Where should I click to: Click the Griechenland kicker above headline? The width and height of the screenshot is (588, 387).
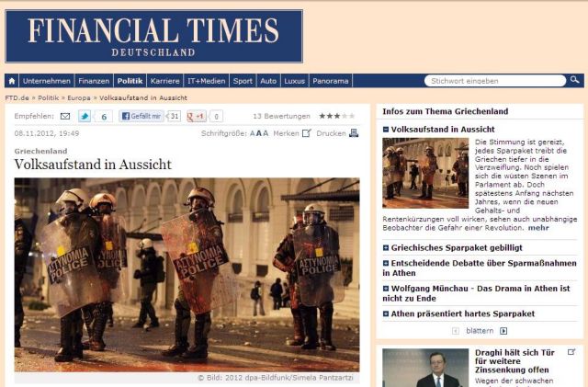click(x=40, y=151)
